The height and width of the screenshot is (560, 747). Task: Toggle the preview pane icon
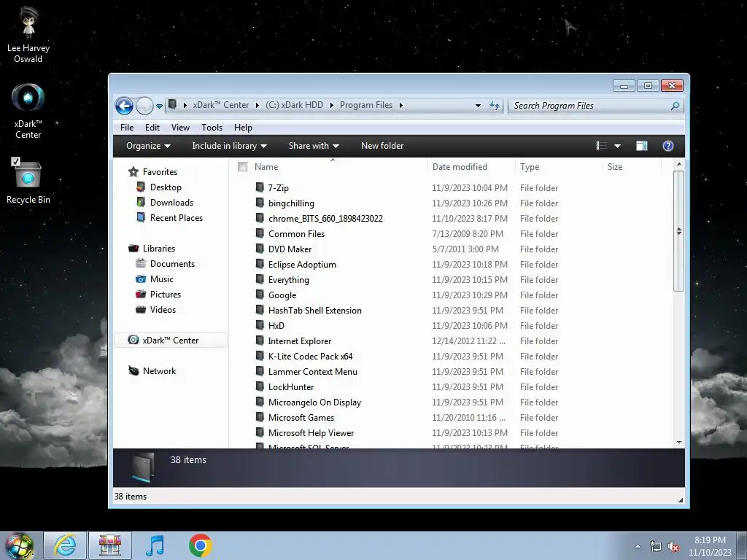642,146
